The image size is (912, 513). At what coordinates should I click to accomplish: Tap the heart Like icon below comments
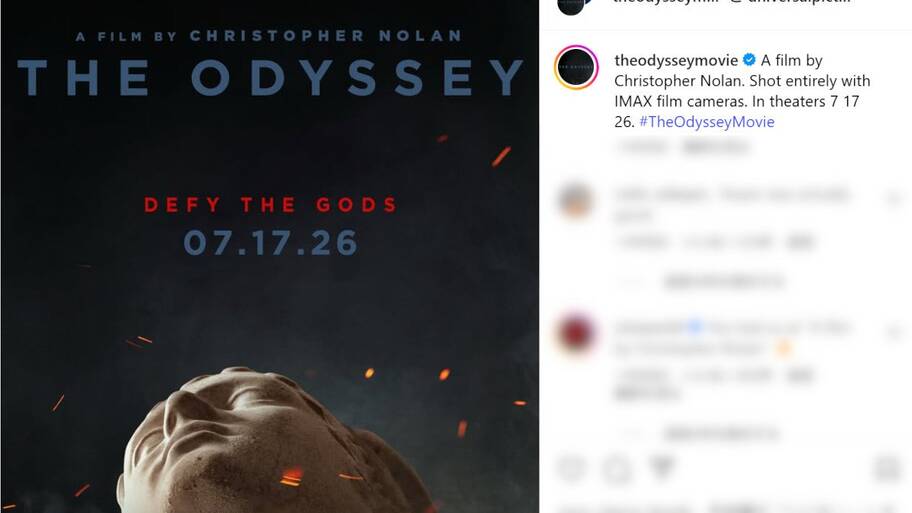pyautogui.click(x=572, y=468)
